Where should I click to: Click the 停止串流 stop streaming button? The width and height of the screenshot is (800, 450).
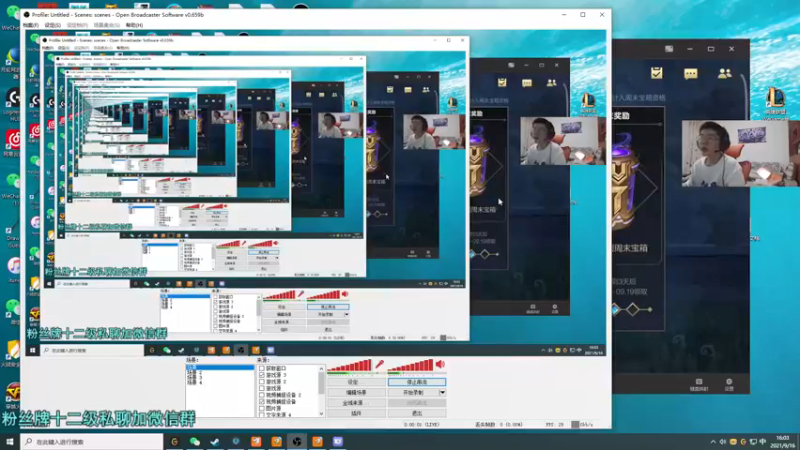417,382
